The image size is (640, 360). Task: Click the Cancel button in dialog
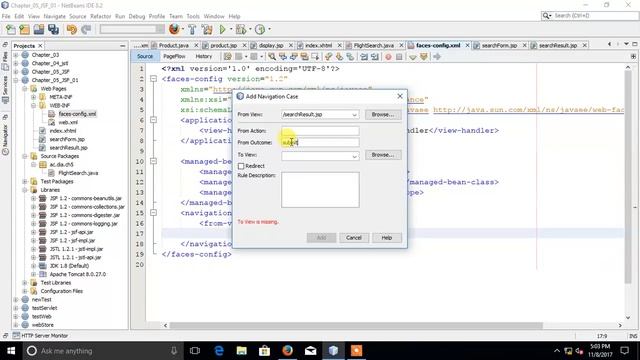[x=353, y=238]
